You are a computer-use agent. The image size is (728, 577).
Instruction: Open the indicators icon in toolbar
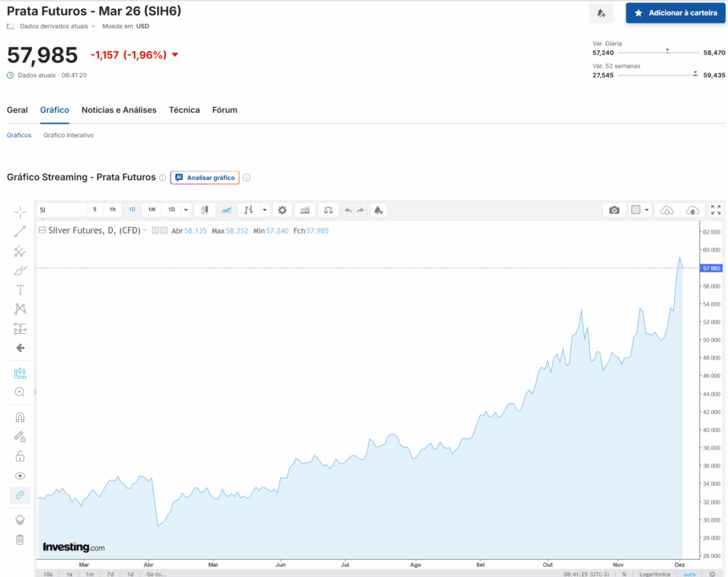point(305,210)
